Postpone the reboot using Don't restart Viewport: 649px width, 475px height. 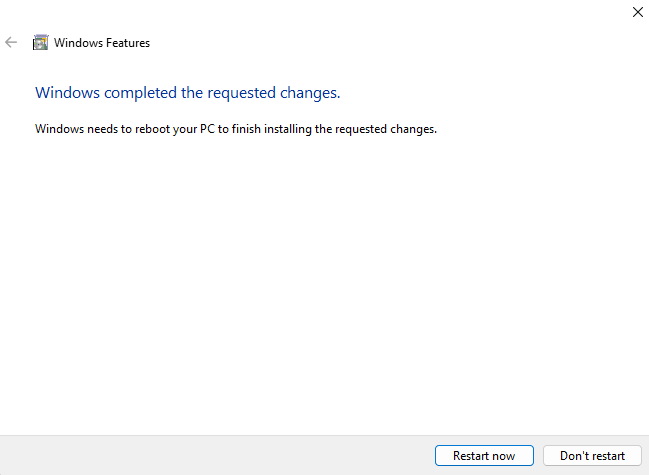point(592,456)
